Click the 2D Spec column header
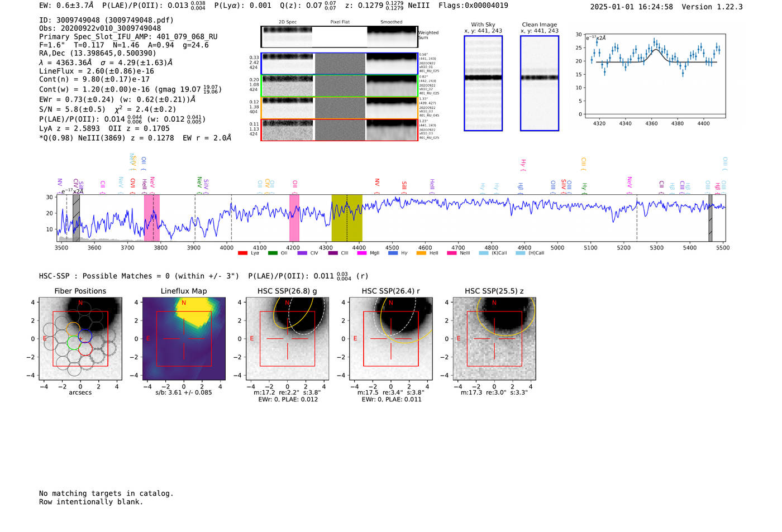The width and height of the screenshot is (782, 532). point(288,22)
